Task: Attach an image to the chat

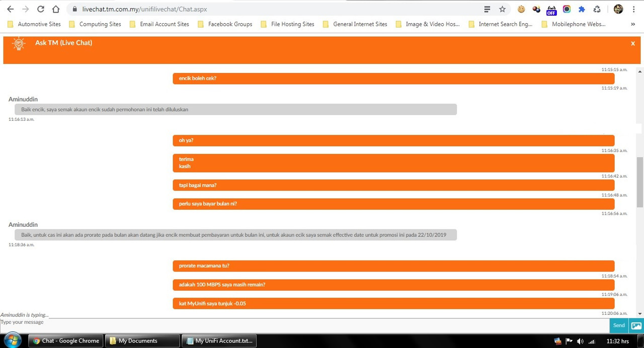Action: (x=636, y=325)
